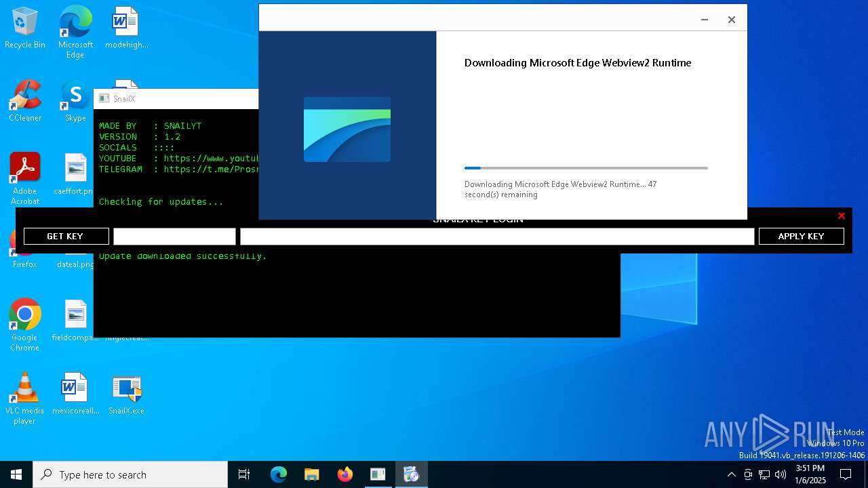Click the Type here to search box

[x=130, y=474]
